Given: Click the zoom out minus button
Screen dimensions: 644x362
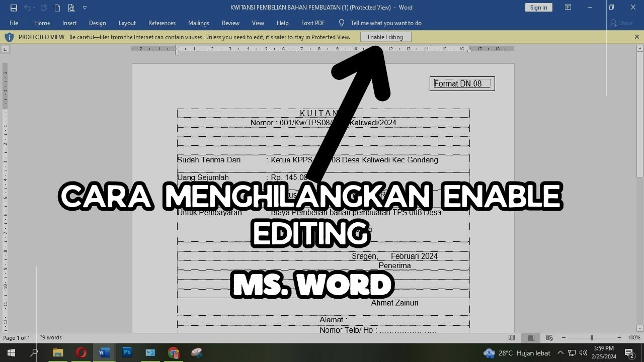Looking at the screenshot, I should pos(563,338).
